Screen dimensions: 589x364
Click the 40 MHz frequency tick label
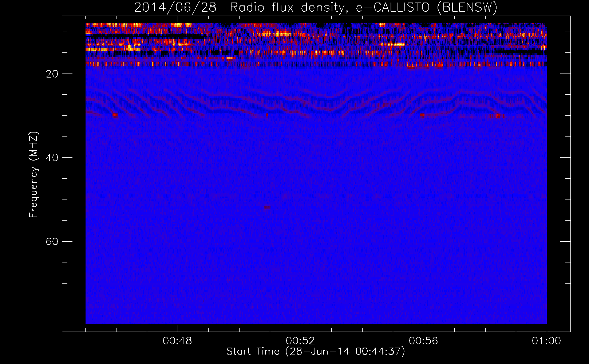click(x=52, y=158)
